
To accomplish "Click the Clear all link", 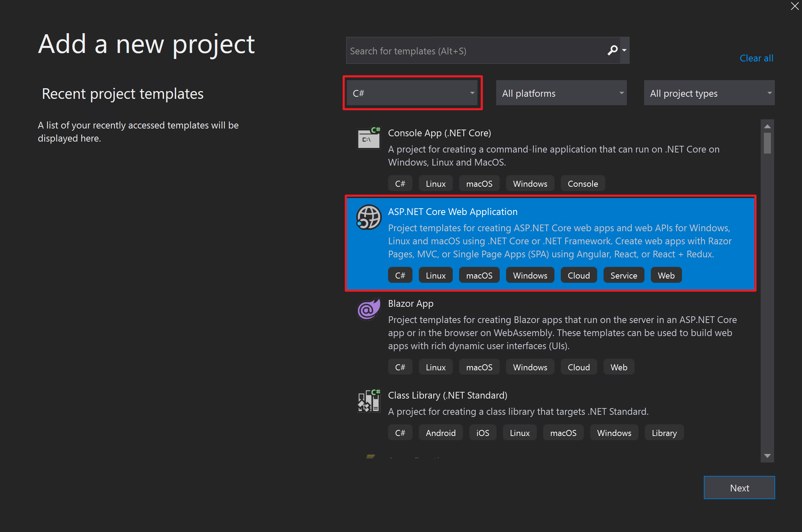I will [x=756, y=58].
